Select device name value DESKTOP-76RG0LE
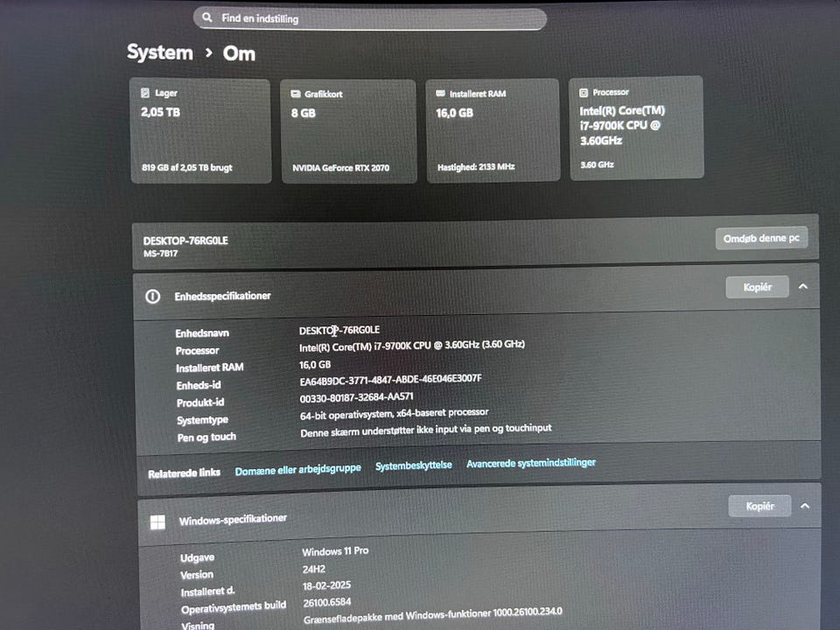Image resolution: width=840 pixels, height=630 pixels. 339,330
